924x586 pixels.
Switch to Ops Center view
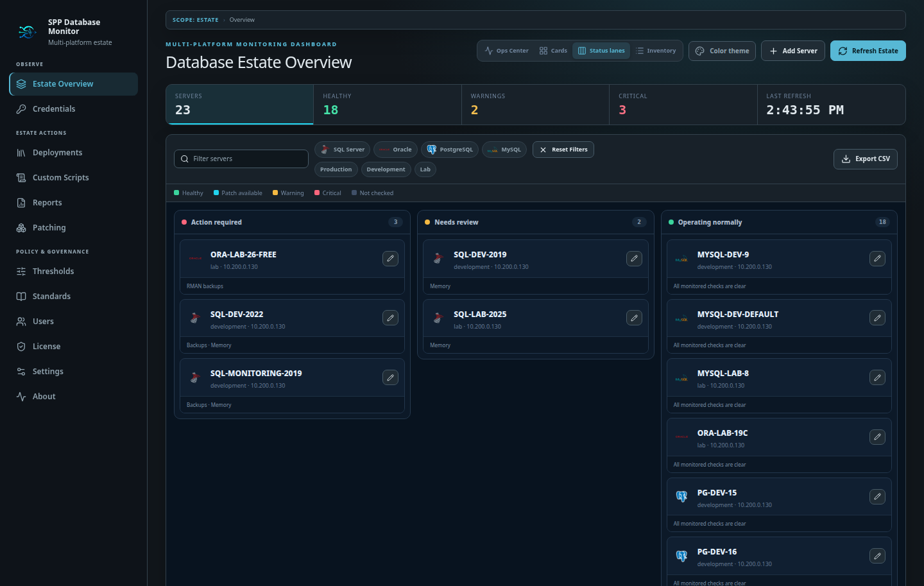click(507, 51)
